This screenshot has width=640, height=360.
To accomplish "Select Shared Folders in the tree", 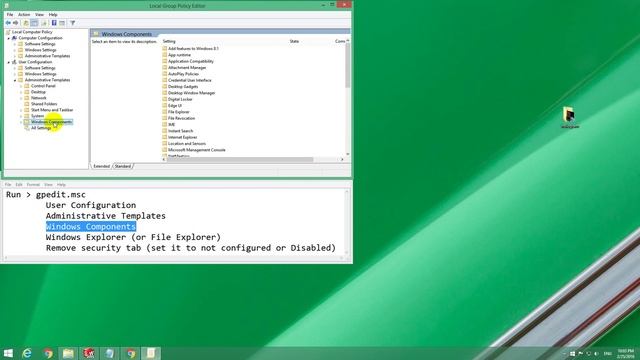I will point(44,104).
